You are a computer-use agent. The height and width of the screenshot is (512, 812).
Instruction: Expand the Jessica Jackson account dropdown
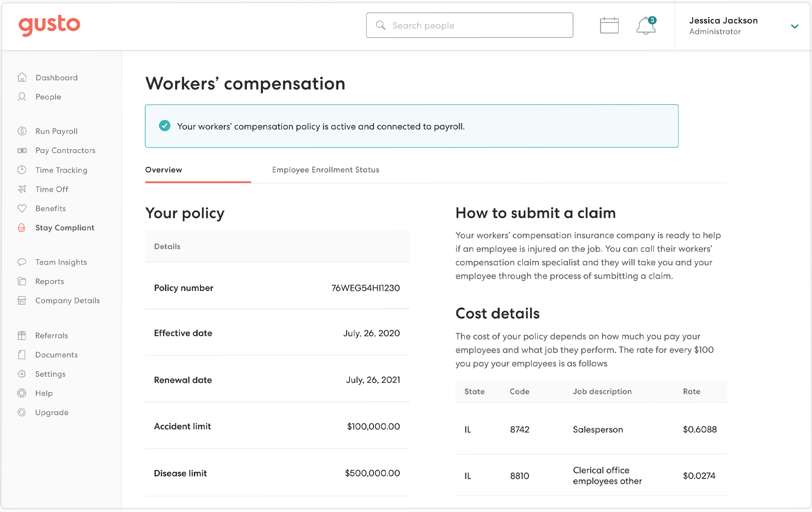[x=794, y=26]
